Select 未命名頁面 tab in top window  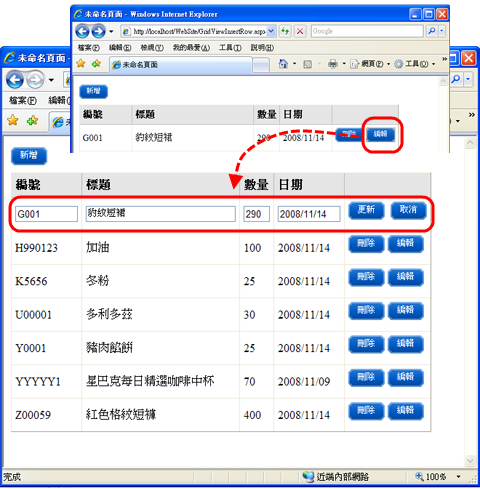[x=181, y=64]
